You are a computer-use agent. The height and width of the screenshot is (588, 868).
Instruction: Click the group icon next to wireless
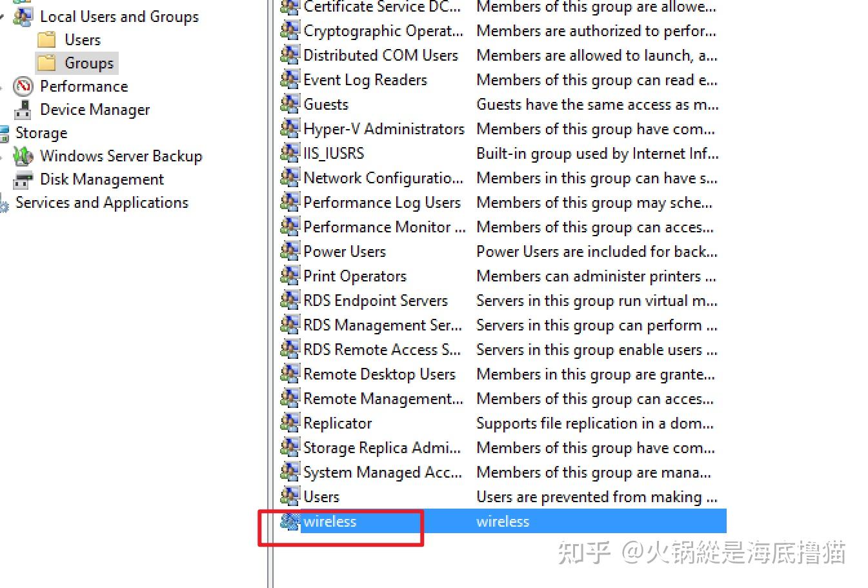click(x=289, y=521)
